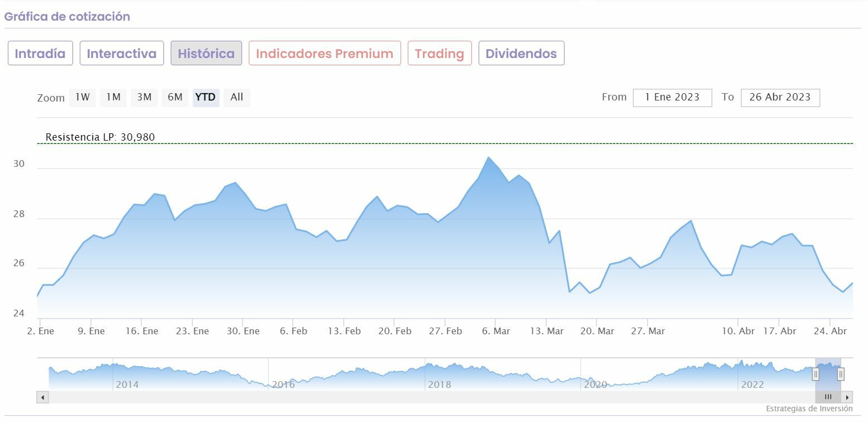This screenshot has width=868, height=423.
Task: Go to the Trading tab
Action: point(440,54)
